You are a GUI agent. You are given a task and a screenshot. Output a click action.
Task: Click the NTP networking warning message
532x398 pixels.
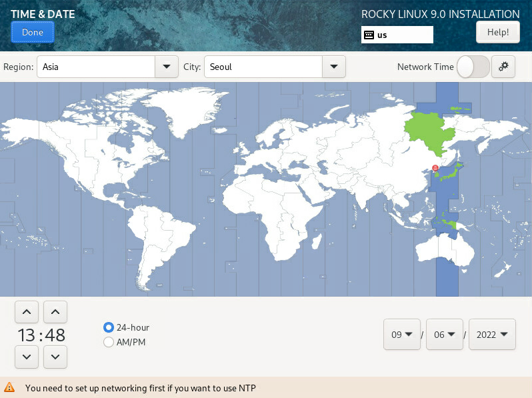(x=141, y=388)
